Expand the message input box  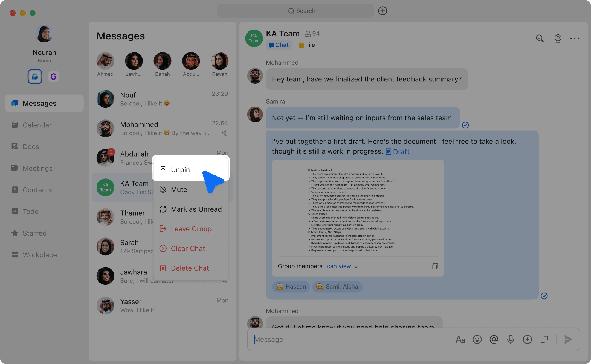tap(544, 339)
